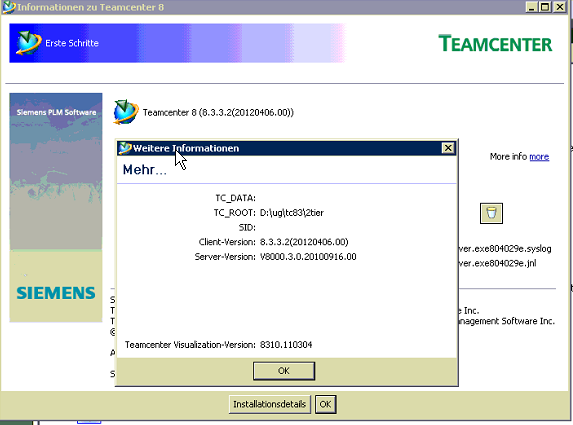Click Erste Schritte banner text
Image resolution: width=573 pixels, height=425 pixels.
[x=72, y=43]
